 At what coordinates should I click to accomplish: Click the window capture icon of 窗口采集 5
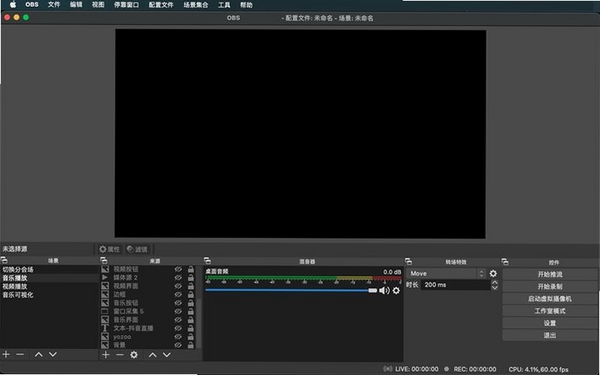[x=105, y=311]
